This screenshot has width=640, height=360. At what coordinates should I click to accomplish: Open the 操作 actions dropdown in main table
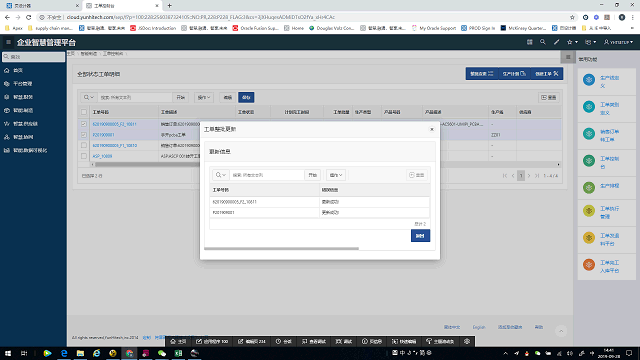tap(204, 98)
